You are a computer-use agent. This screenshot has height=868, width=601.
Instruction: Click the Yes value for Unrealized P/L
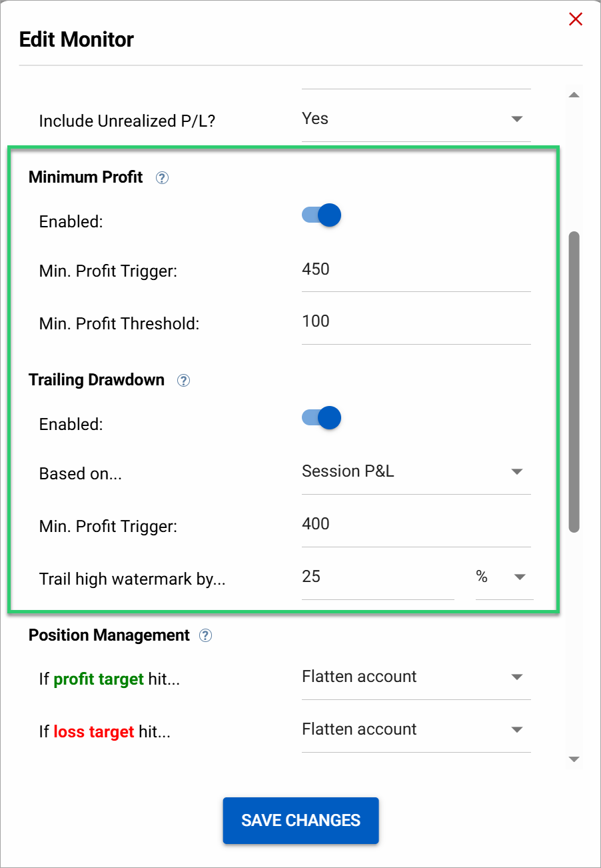click(314, 119)
